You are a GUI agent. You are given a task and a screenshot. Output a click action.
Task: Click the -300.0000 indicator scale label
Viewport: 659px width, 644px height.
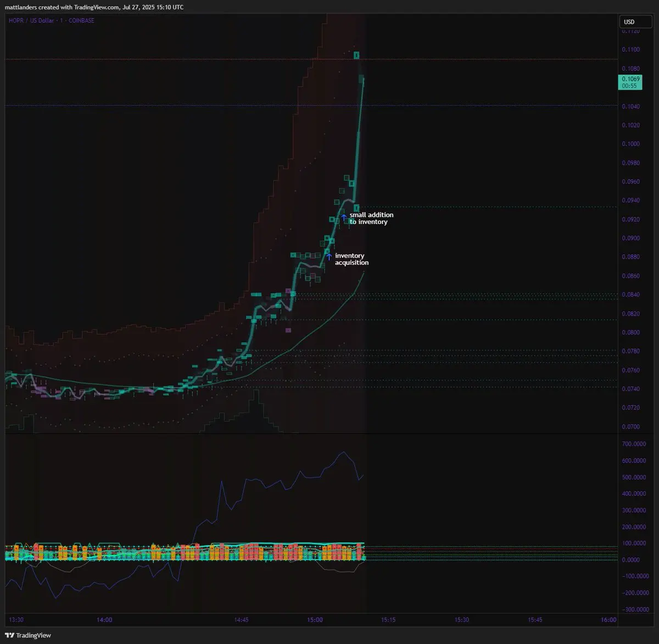[635, 609]
